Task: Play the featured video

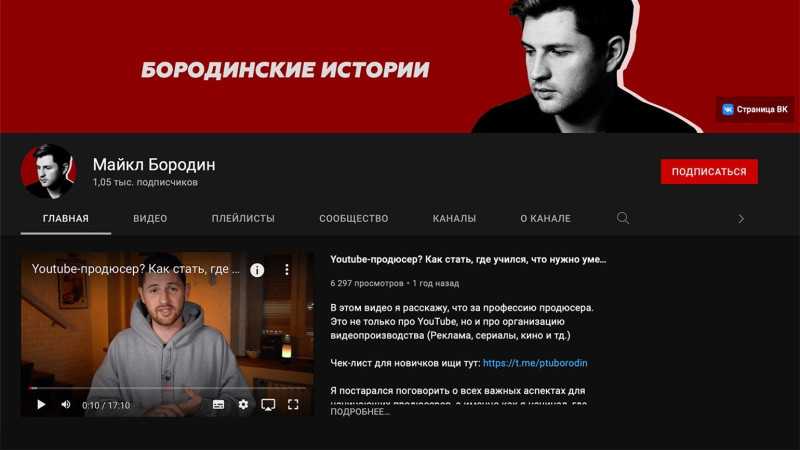Action: [x=41, y=405]
